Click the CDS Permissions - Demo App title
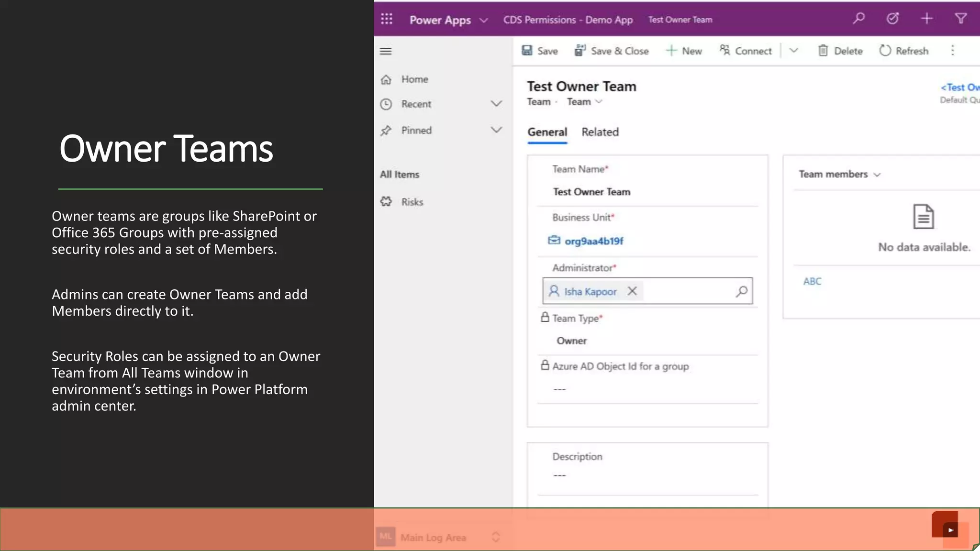 pos(568,20)
